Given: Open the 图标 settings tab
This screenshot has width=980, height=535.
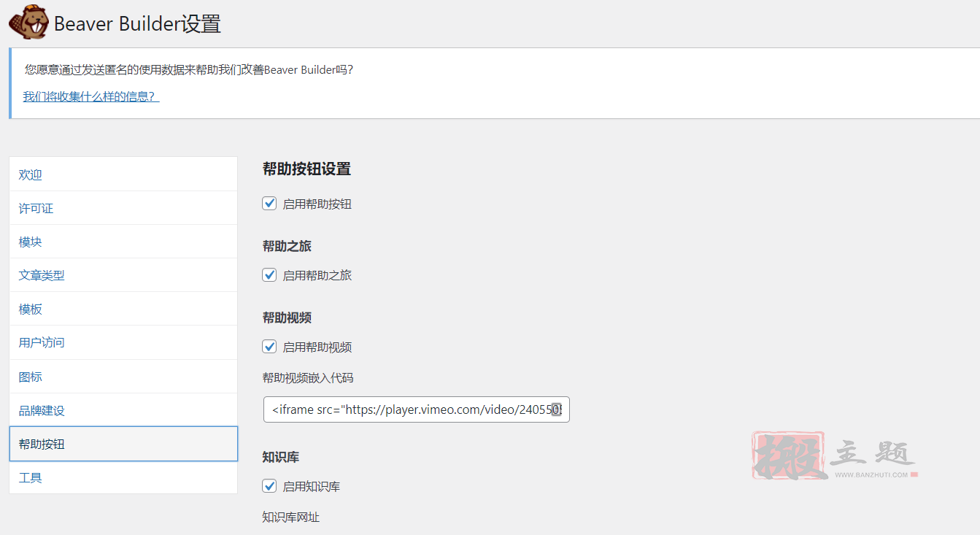Looking at the screenshot, I should [x=123, y=377].
